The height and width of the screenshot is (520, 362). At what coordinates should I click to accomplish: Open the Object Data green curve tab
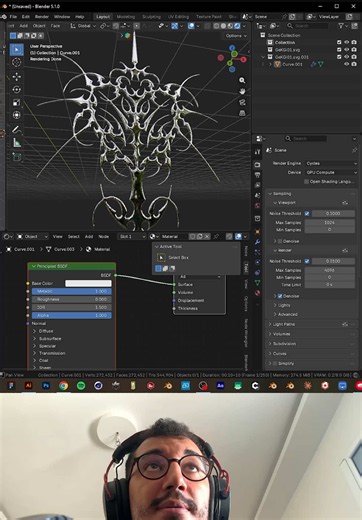[x=257, y=283]
